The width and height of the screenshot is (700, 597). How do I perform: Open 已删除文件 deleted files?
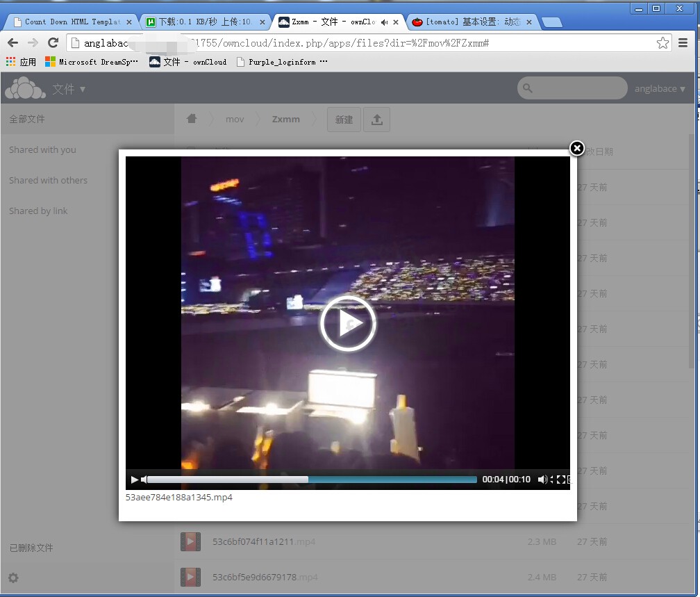(31, 548)
